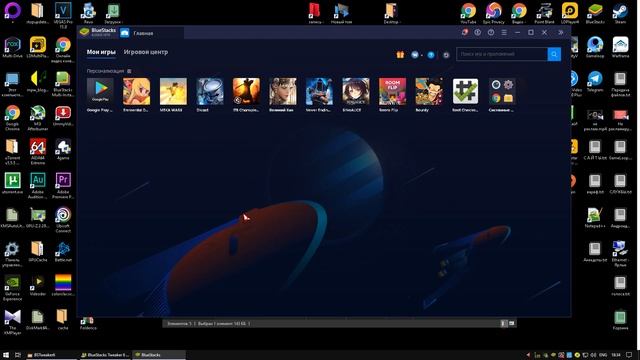Expand the account avatar dropdown arrow
The image size is (640, 360).
[x=422, y=55]
